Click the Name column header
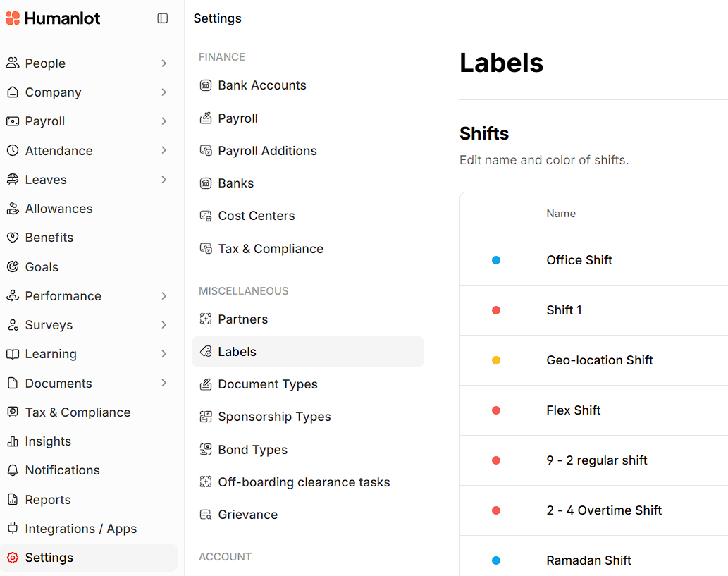Image resolution: width=728 pixels, height=576 pixels. tap(561, 213)
